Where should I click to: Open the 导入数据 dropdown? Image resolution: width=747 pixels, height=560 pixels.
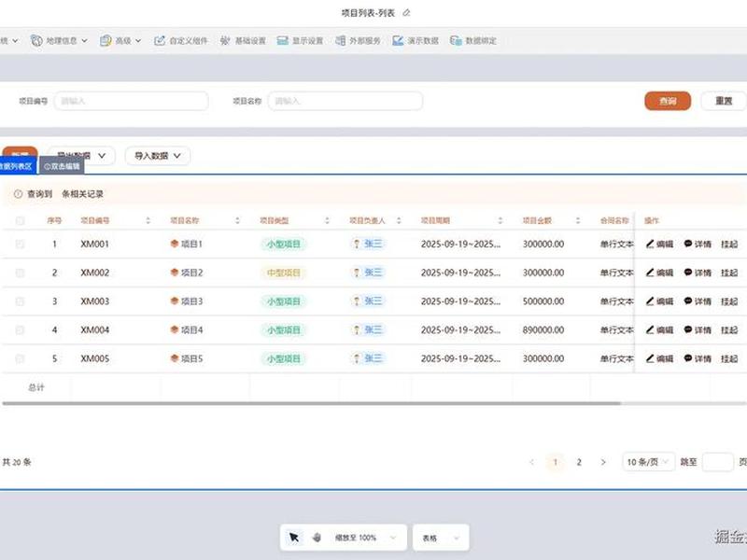tap(158, 156)
